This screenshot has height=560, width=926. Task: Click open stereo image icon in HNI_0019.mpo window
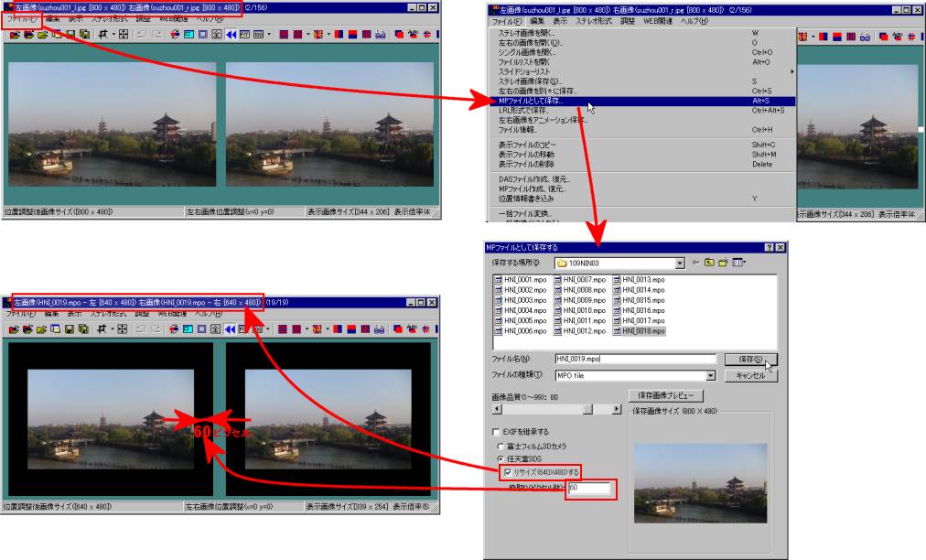pyautogui.click(x=14, y=329)
